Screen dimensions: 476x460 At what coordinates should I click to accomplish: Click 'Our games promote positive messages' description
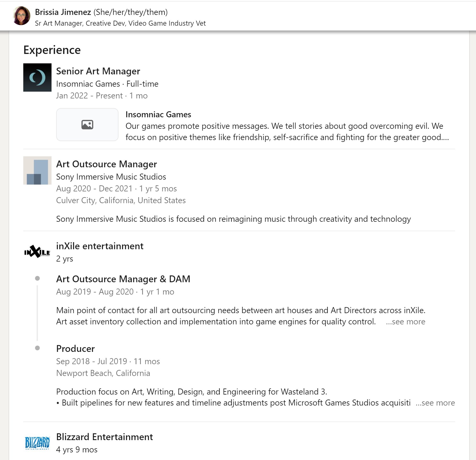tap(287, 131)
